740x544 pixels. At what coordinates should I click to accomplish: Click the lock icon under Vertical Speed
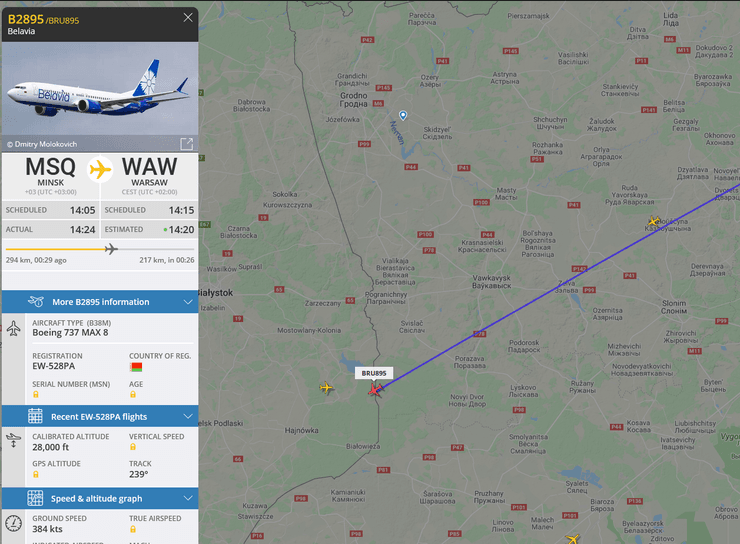click(x=133, y=447)
